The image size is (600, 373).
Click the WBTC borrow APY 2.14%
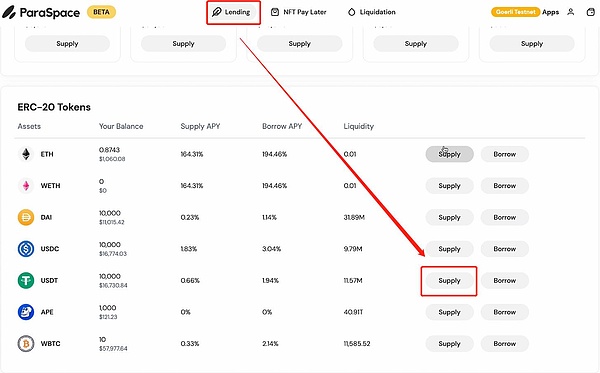pos(270,344)
